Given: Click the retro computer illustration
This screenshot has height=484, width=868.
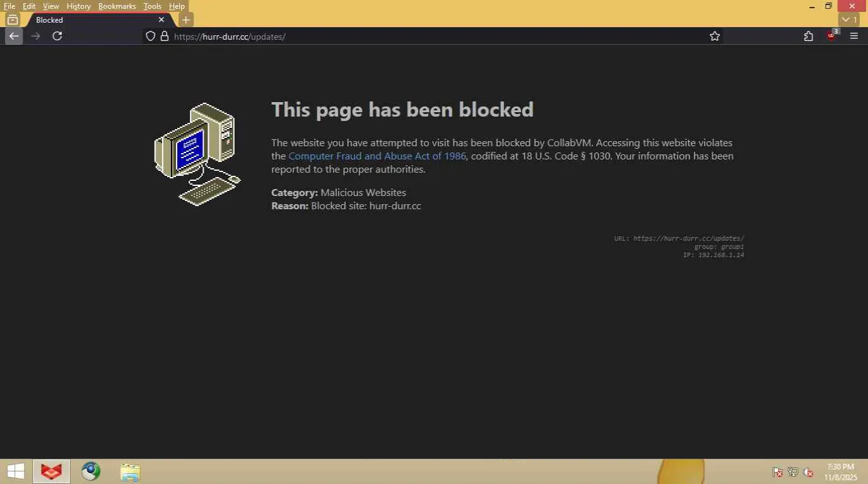Looking at the screenshot, I should tap(197, 154).
